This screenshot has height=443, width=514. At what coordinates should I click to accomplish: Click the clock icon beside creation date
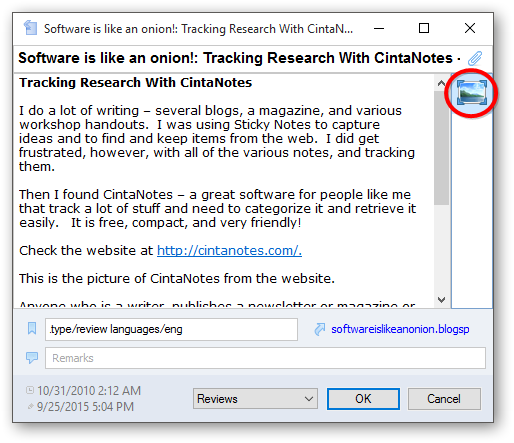click(30, 390)
